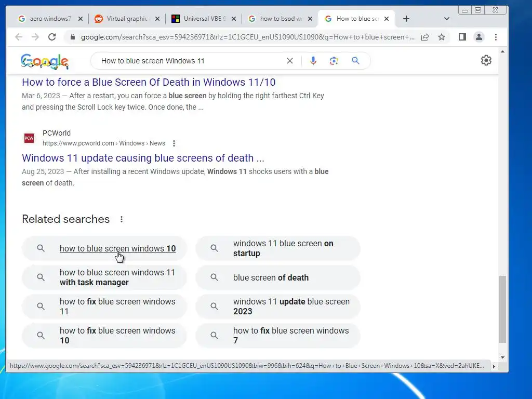Image resolution: width=532 pixels, height=399 pixels.
Task: Expand the tab search dropdown arrow
Action: pos(446,19)
